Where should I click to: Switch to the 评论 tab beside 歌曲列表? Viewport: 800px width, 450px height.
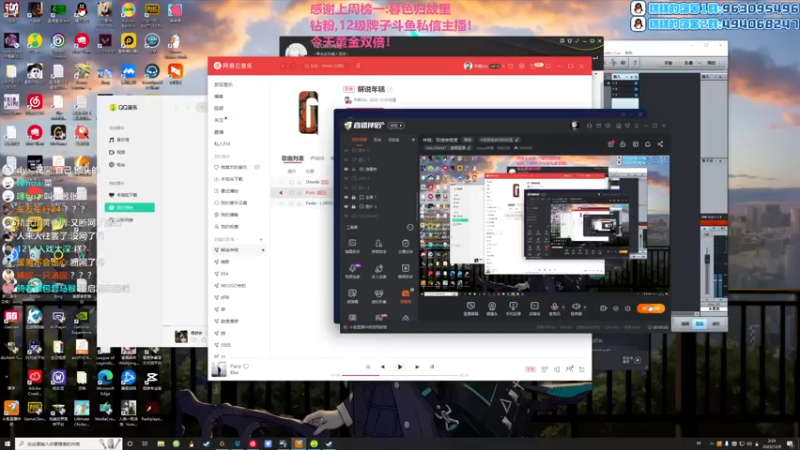click(317, 159)
